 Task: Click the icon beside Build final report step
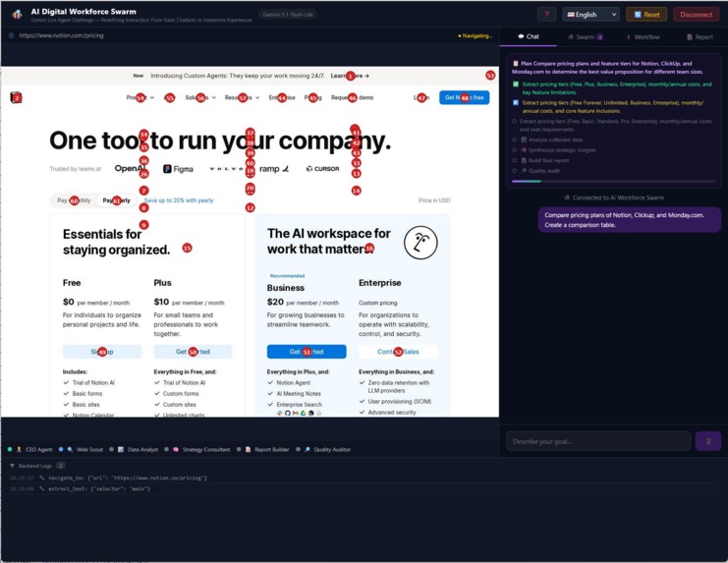pos(524,160)
